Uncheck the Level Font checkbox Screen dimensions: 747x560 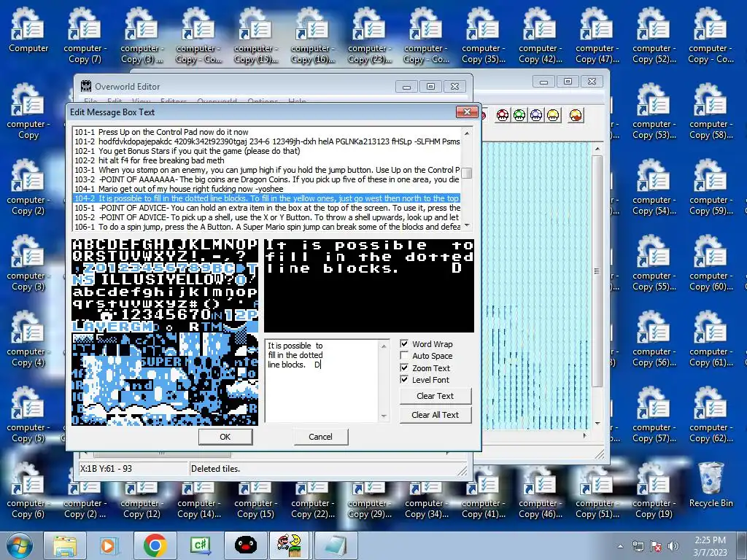tap(404, 379)
